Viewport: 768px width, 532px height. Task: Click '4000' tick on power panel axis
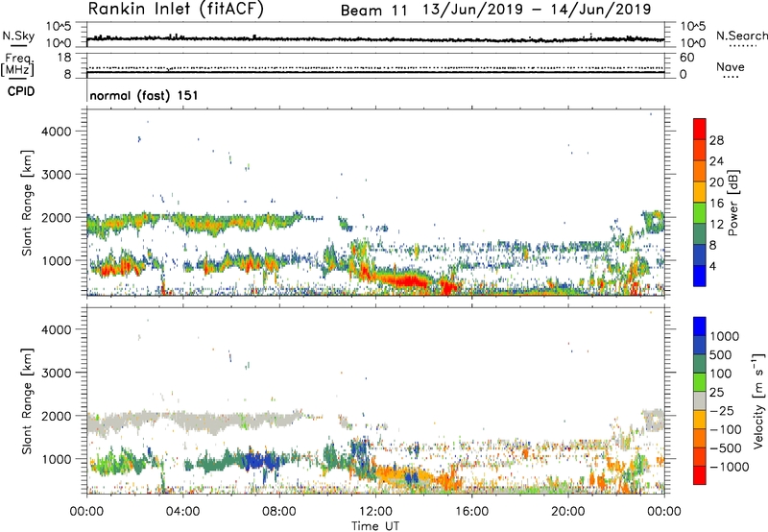56,132
